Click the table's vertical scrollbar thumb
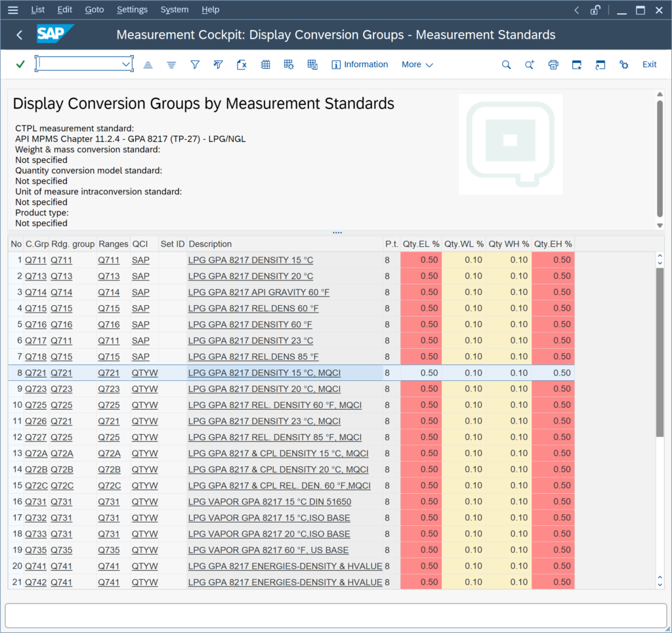 pyautogui.click(x=660, y=352)
